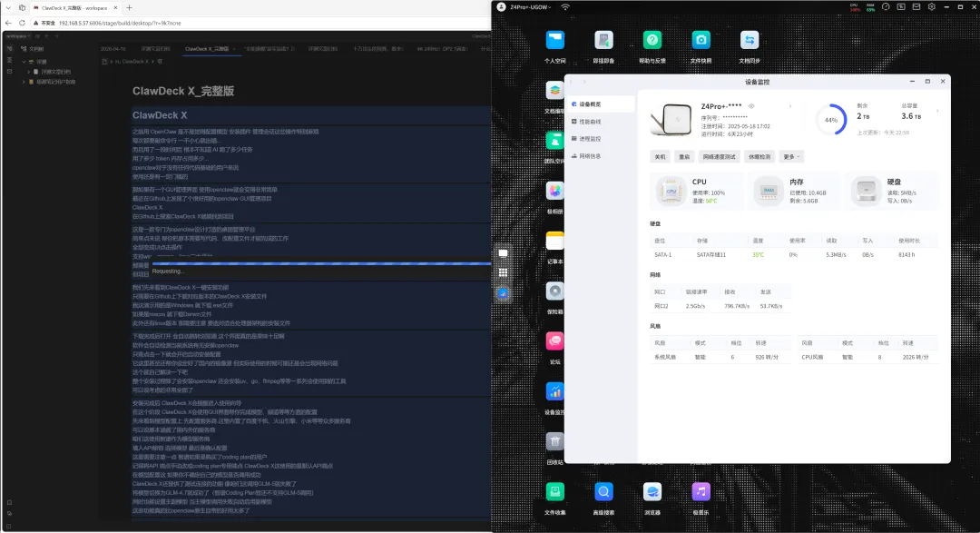This screenshot has height=533, width=980.
Task: Open the 保险箱 safe icon
Action: click(555, 291)
